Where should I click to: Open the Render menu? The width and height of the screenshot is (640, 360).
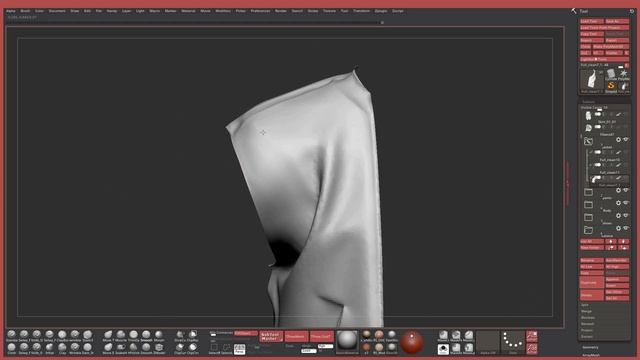pos(281,11)
